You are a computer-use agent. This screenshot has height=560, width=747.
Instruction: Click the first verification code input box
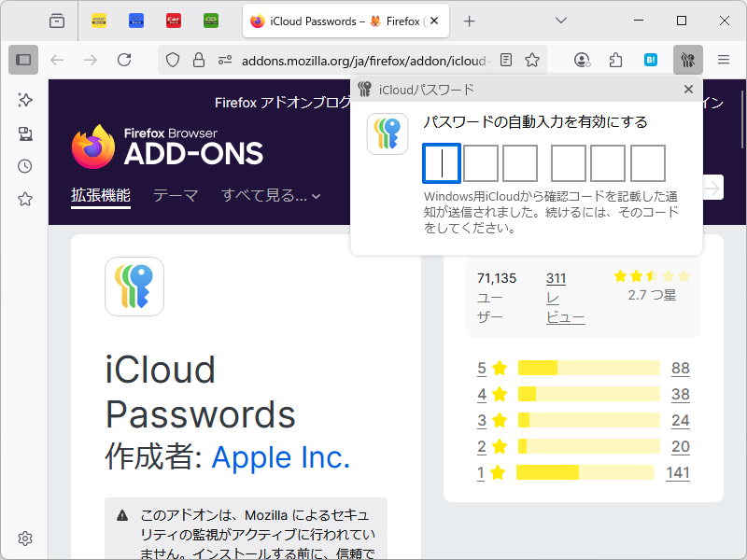coord(440,163)
